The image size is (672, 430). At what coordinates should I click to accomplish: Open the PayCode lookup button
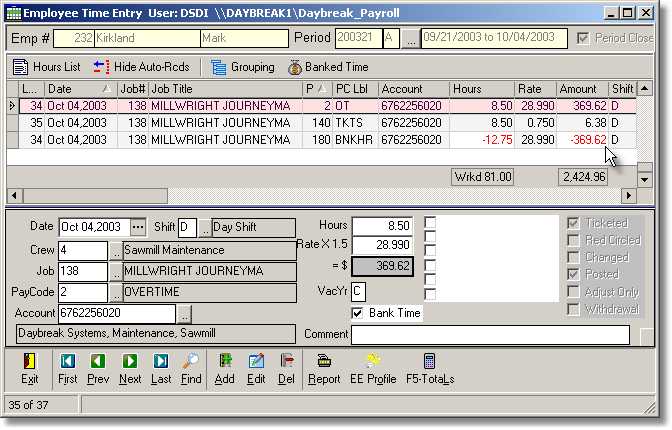pos(115,292)
